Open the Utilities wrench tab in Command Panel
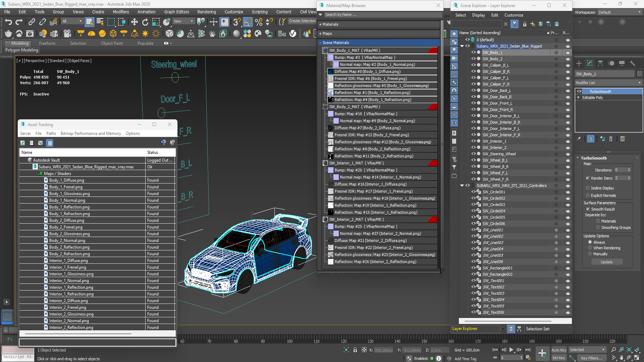This screenshot has height=362, width=644. pos(633,63)
